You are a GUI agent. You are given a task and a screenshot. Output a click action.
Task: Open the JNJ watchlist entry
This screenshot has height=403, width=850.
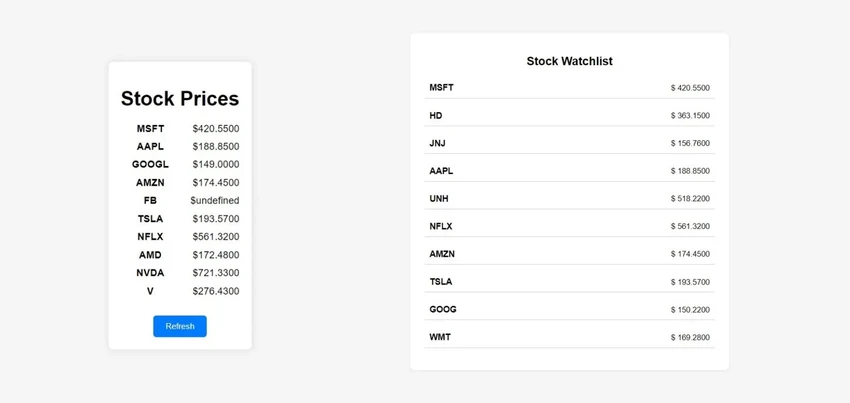[569, 143]
